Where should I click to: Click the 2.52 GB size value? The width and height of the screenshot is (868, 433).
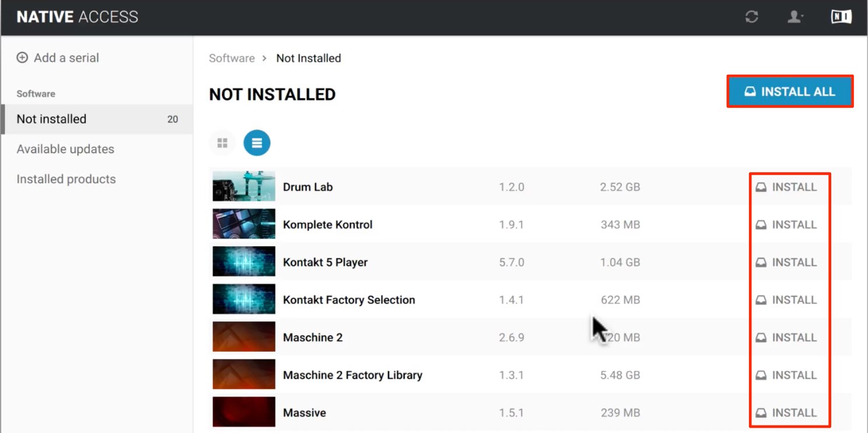tap(619, 187)
